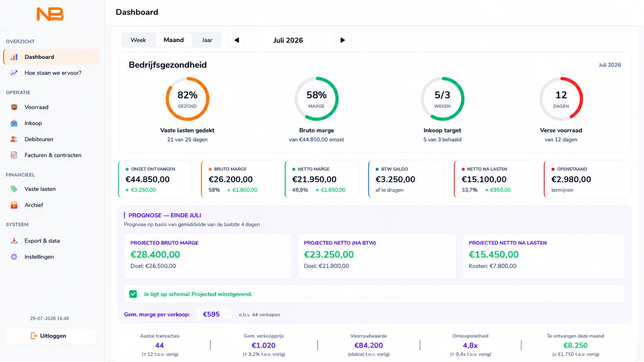Open Instellingen settings

(52, 257)
